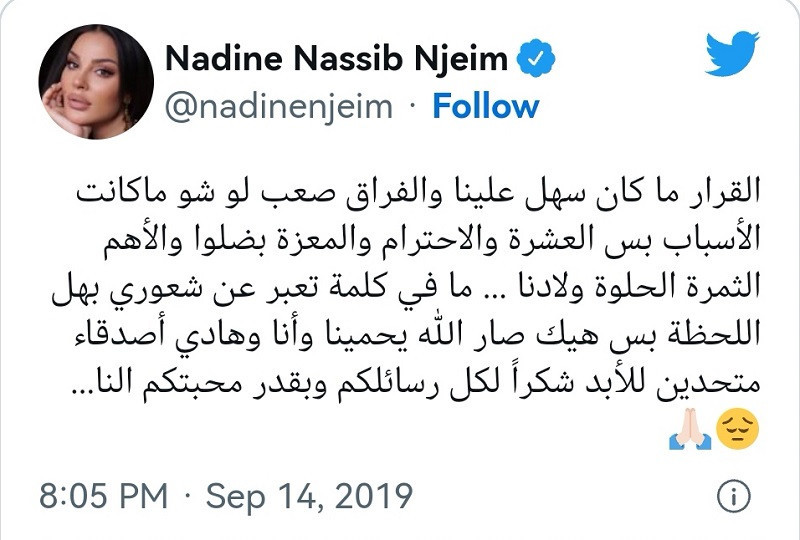Click the dot separator before Follow
Image resolution: width=800 pixels, height=540 pixels.
(413, 106)
